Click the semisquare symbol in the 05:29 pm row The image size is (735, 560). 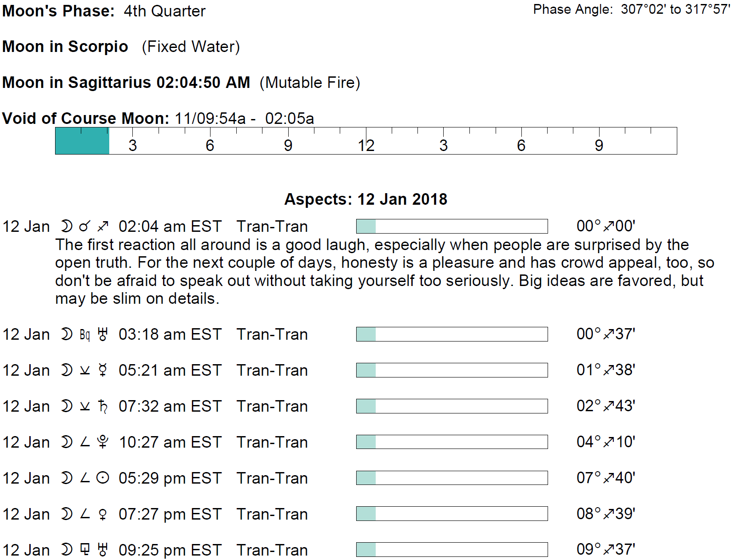[85, 478]
